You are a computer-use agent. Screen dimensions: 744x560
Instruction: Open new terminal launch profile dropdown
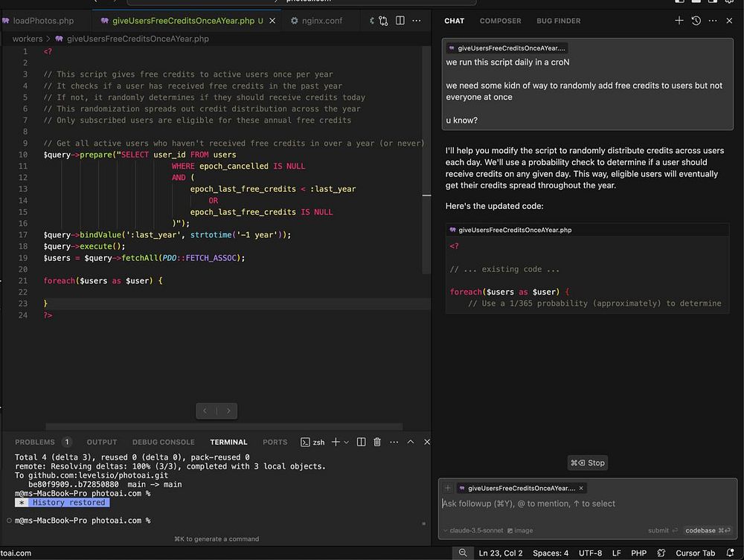point(346,442)
